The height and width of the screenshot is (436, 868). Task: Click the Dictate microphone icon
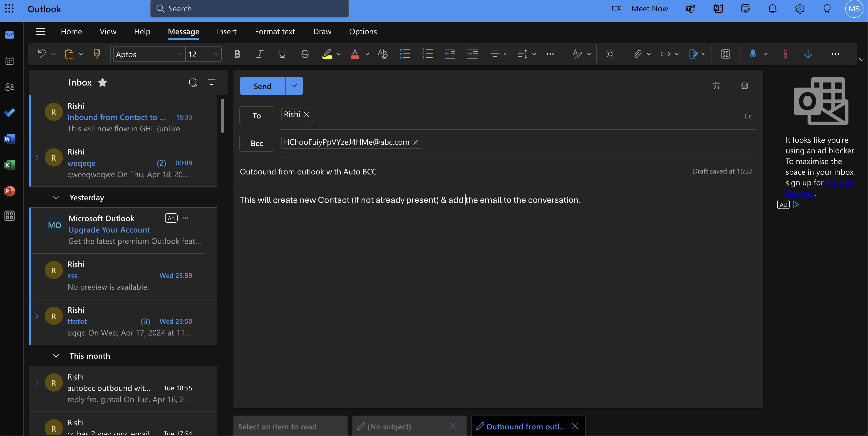coord(752,54)
